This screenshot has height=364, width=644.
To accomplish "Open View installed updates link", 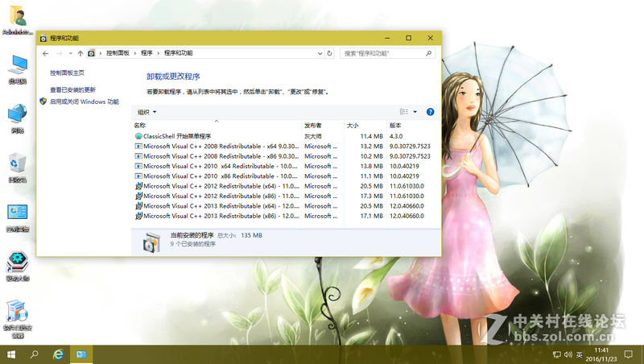I will 72,89.
